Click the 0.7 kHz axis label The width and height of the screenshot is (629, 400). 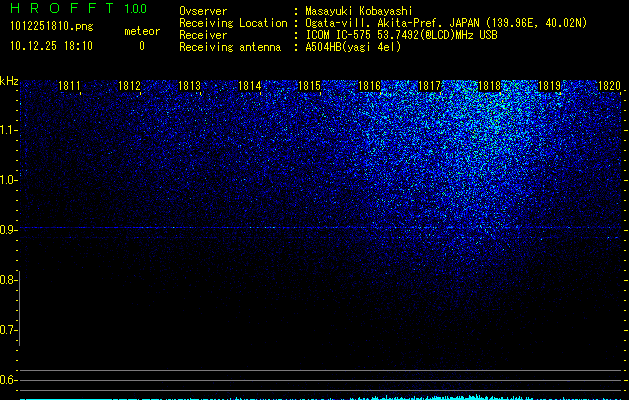[7, 330]
